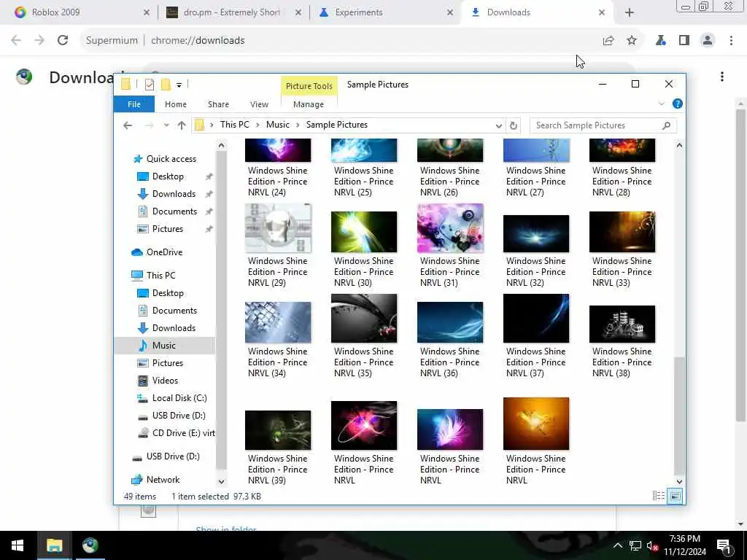Screen dimensions: 747x560
Task: Open browser share icon in address bar
Action: pos(608,41)
